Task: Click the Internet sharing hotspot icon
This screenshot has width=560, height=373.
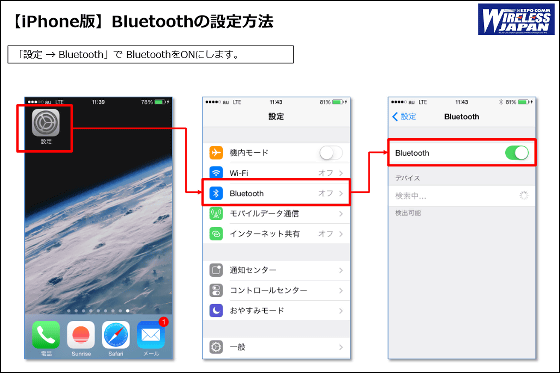Action: 216,234
